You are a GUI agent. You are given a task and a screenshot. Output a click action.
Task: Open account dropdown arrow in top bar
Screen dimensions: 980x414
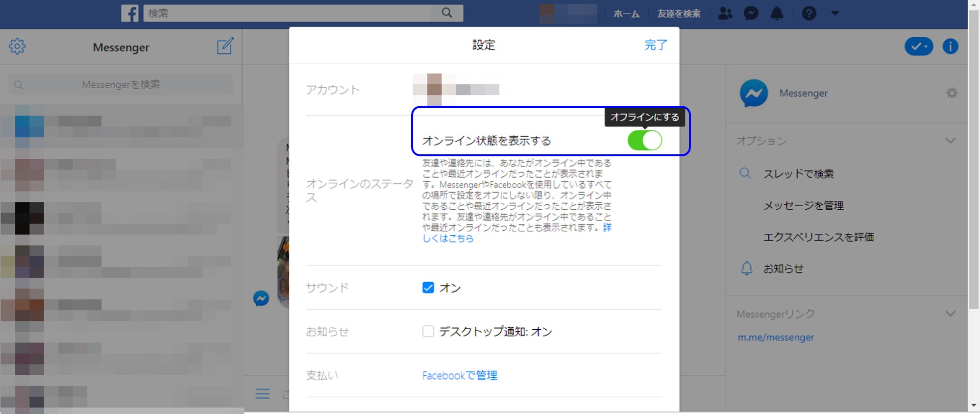point(835,13)
